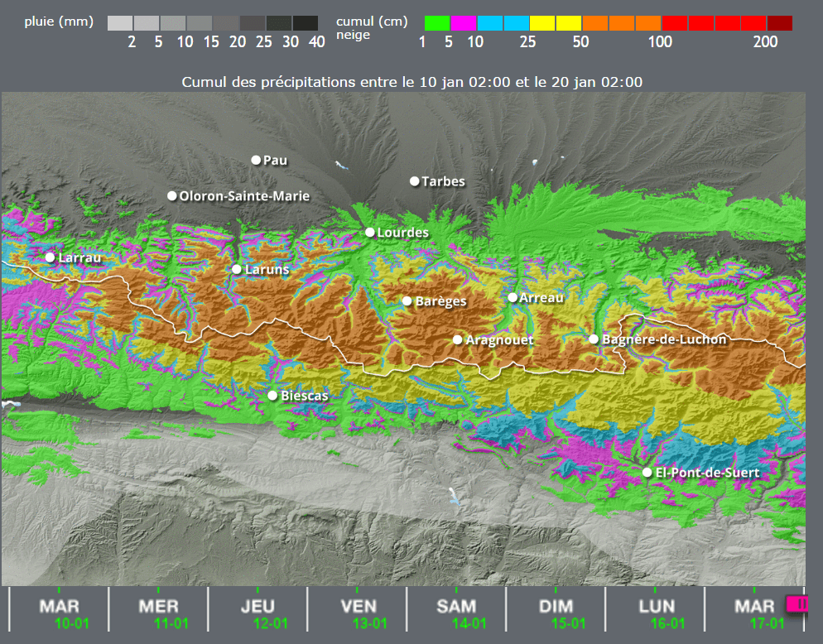Click the '15' rain legend value
The image size is (823, 644).
tap(211, 41)
